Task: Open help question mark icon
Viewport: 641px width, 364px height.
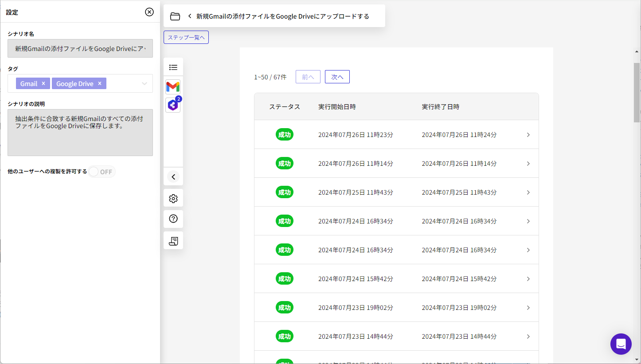Action: (173, 219)
